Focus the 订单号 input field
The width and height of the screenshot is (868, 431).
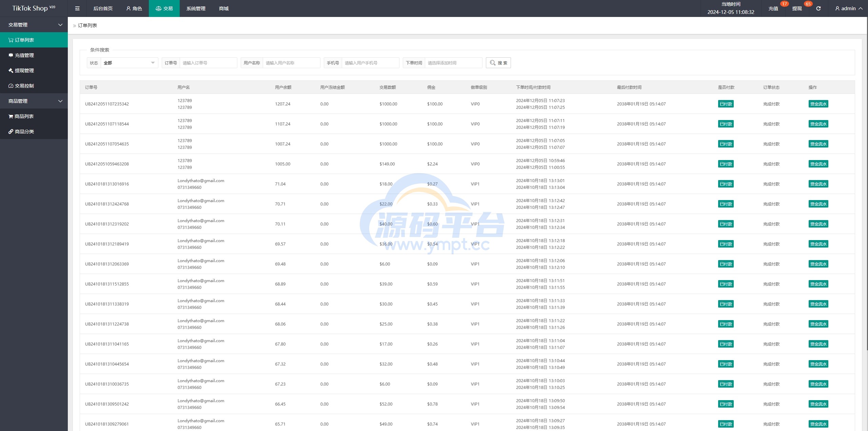click(209, 63)
